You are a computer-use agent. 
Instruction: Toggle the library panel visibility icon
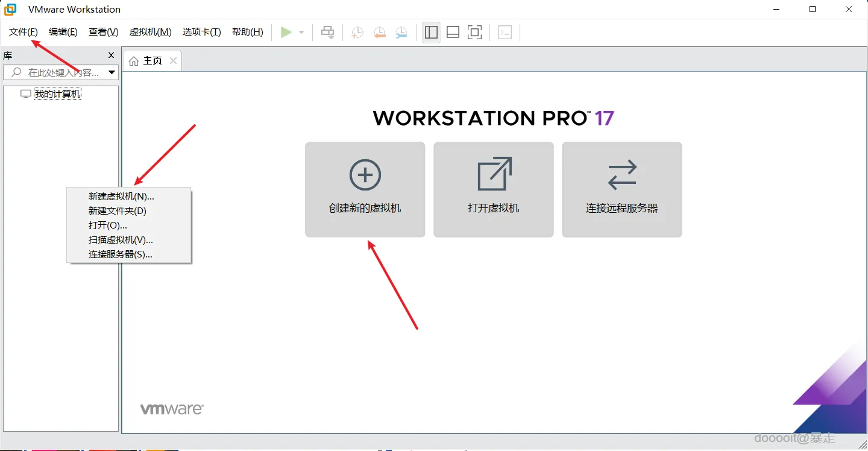(x=431, y=32)
